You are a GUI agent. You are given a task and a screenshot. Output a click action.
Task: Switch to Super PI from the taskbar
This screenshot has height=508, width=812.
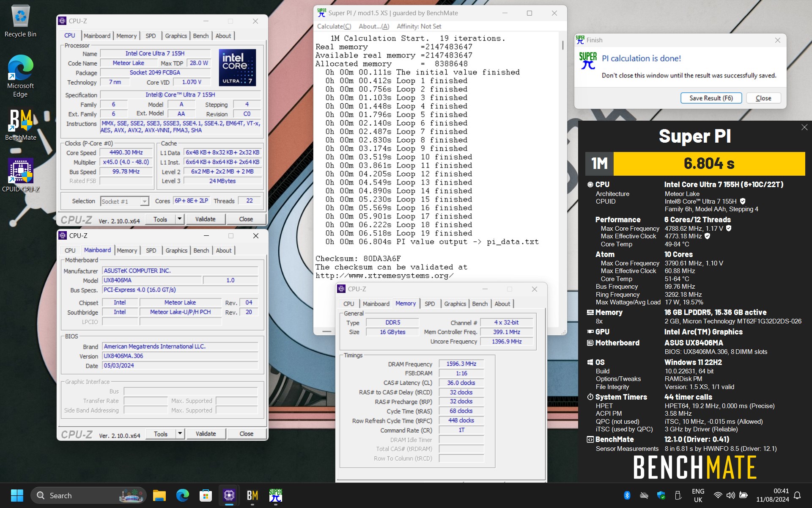pos(275,495)
